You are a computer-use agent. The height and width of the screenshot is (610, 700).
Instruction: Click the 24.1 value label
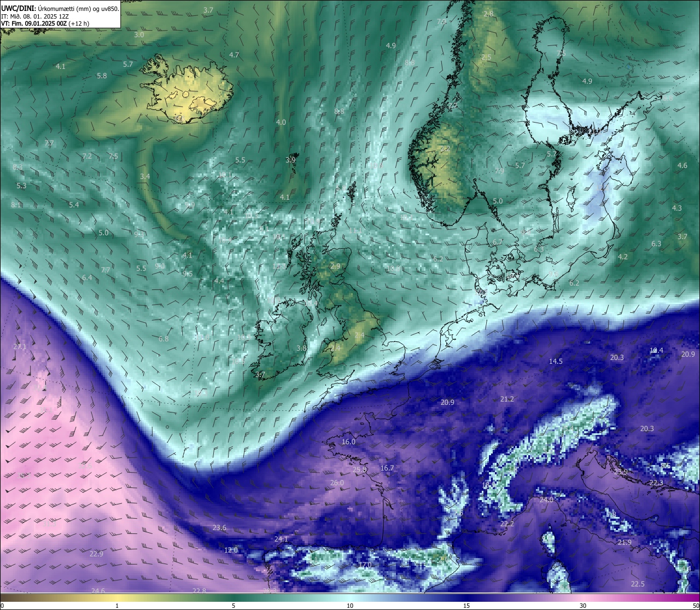coord(281,539)
